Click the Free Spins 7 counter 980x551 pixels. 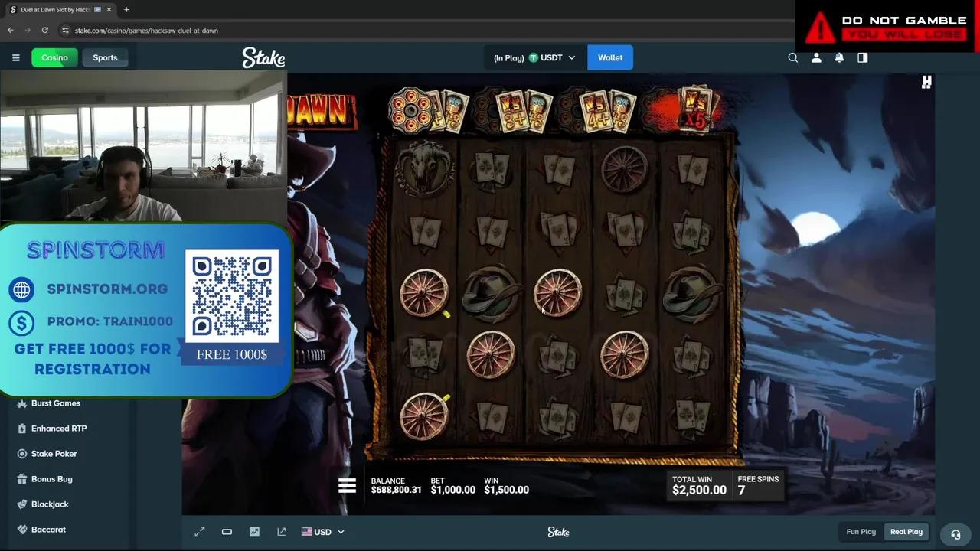tap(758, 485)
